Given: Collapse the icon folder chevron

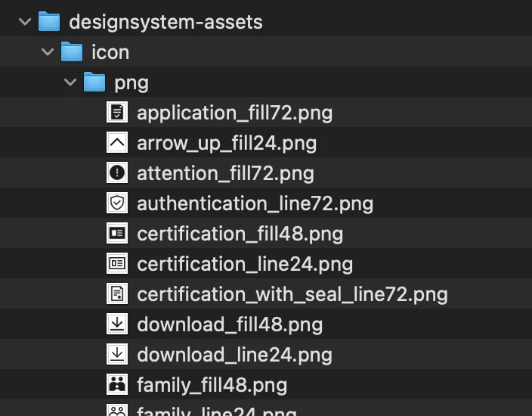Looking at the screenshot, I should [48, 52].
